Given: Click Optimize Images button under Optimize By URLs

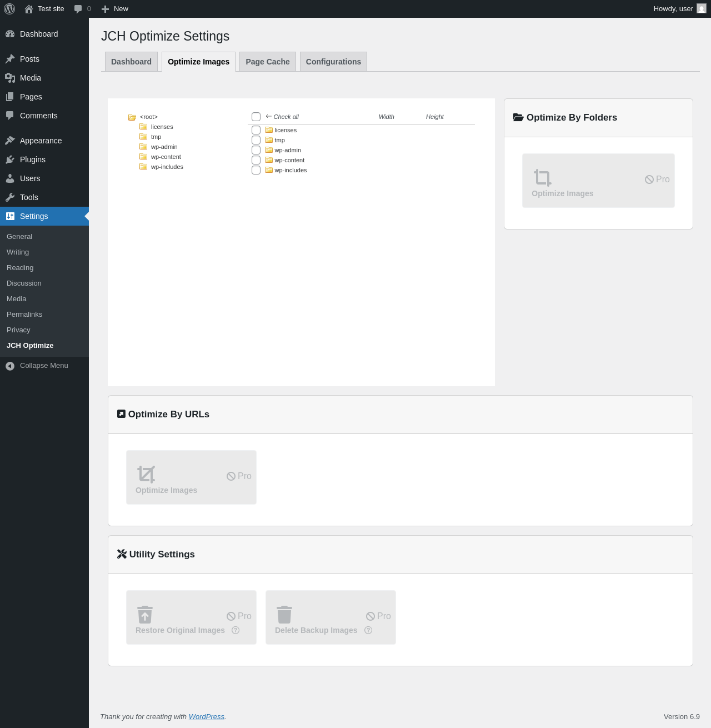Looking at the screenshot, I should [191, 477].
